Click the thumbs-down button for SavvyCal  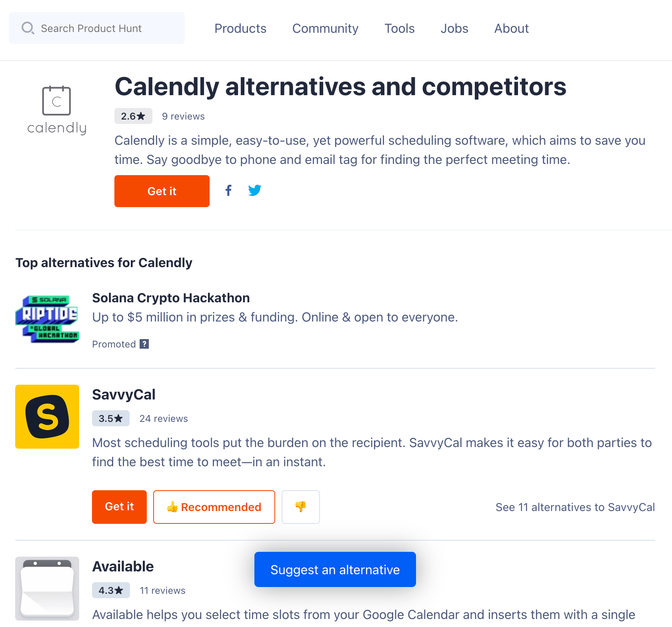click(301, 507)
